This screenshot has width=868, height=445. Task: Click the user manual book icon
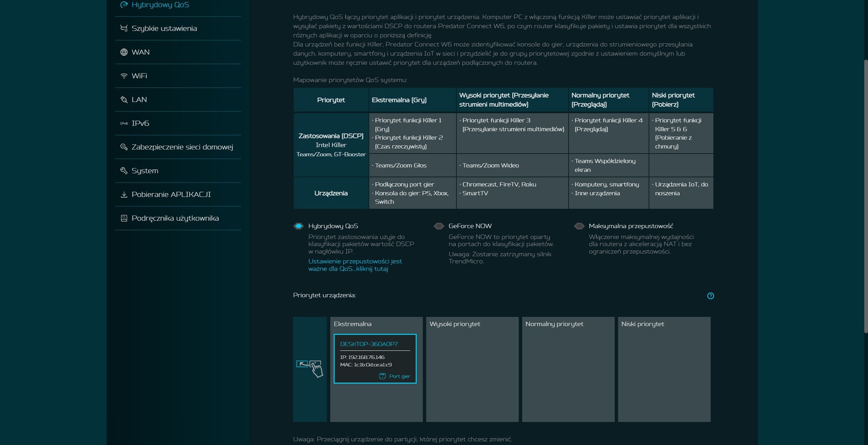(124, 218)
